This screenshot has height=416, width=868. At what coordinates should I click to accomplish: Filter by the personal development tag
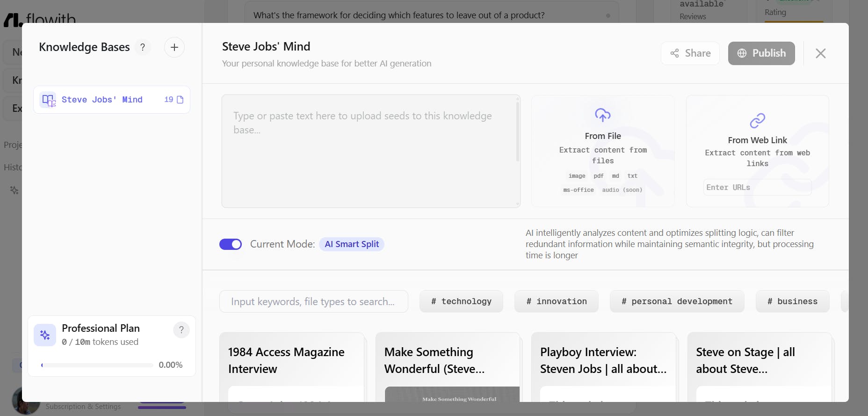(x=677, y=301)
